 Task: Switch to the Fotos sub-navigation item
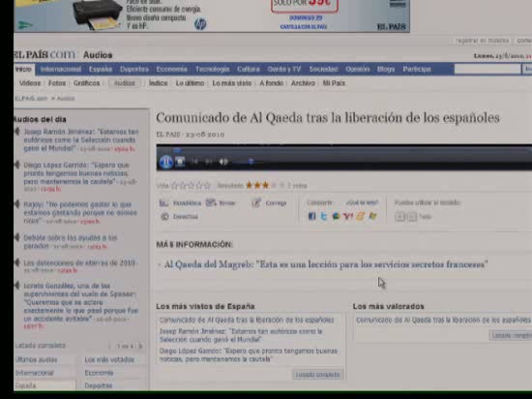click(57, 83)
